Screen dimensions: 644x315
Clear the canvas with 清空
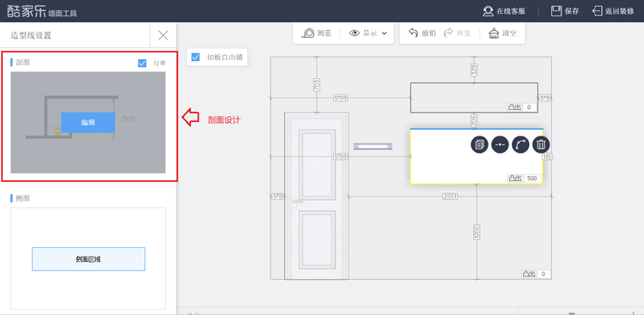(x=502, y=33)
